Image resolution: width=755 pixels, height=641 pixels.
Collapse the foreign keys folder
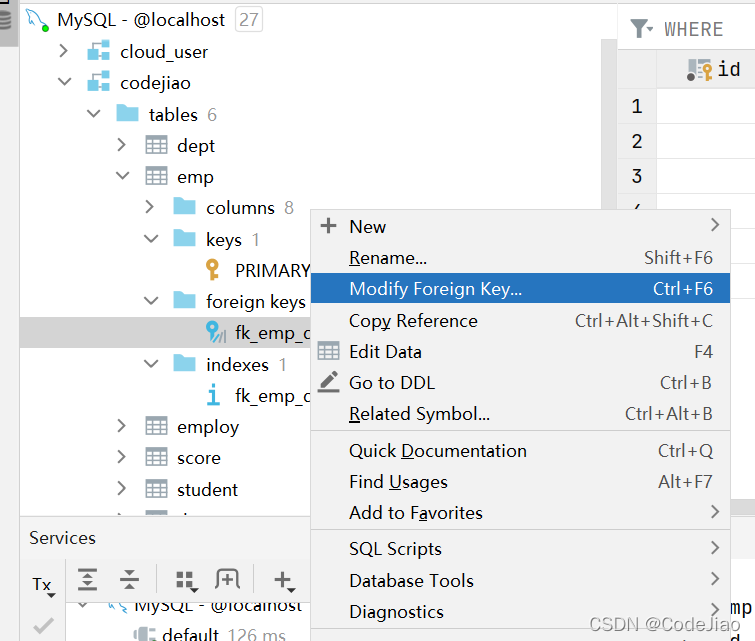[x=151, y=301]
